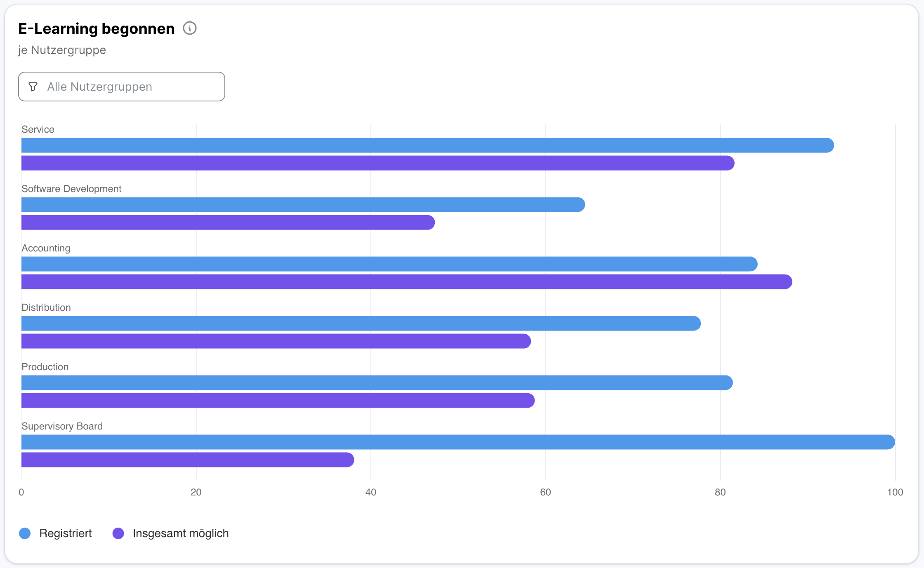924x568 pixels.
Task: Select the purple Distribution bar
Action: (276, 341)
